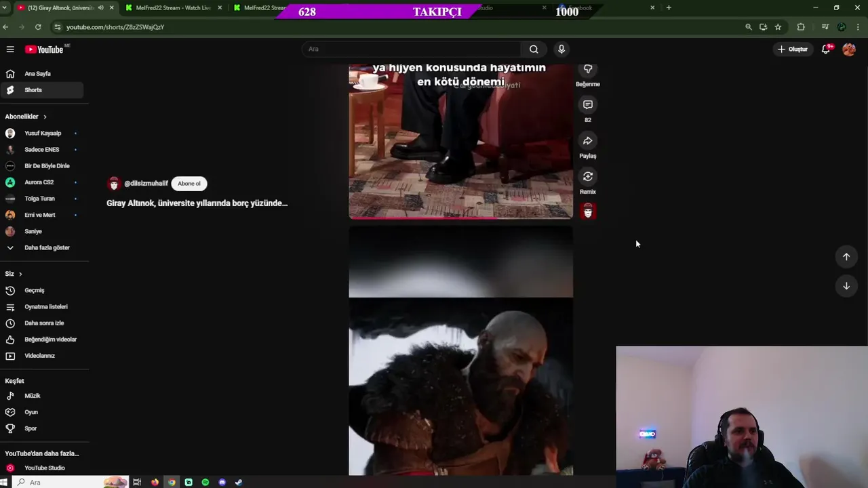Open the browser zoom magnifier icon
Image resolution: width=868 pixels, height=488 pixels.
click(x=749, y=27)
